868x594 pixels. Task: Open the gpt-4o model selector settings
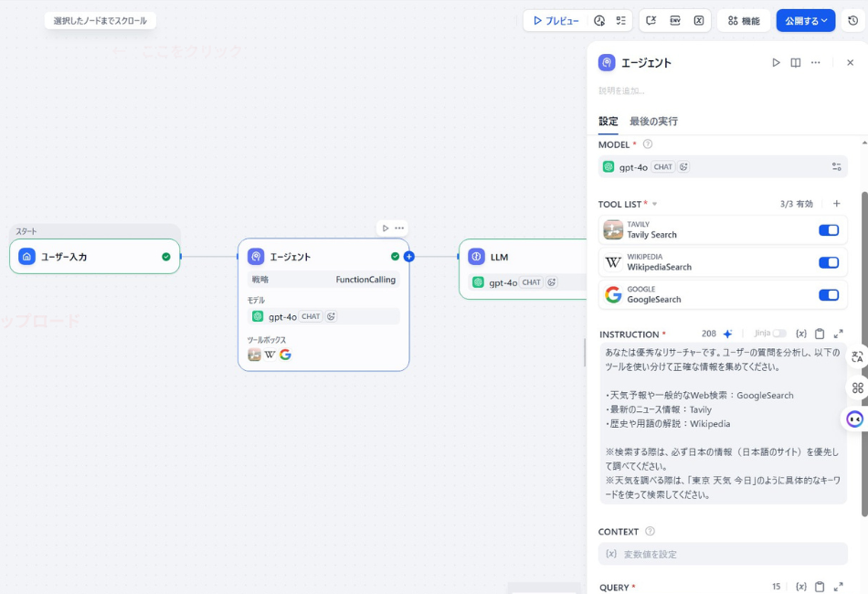[836, 166]
